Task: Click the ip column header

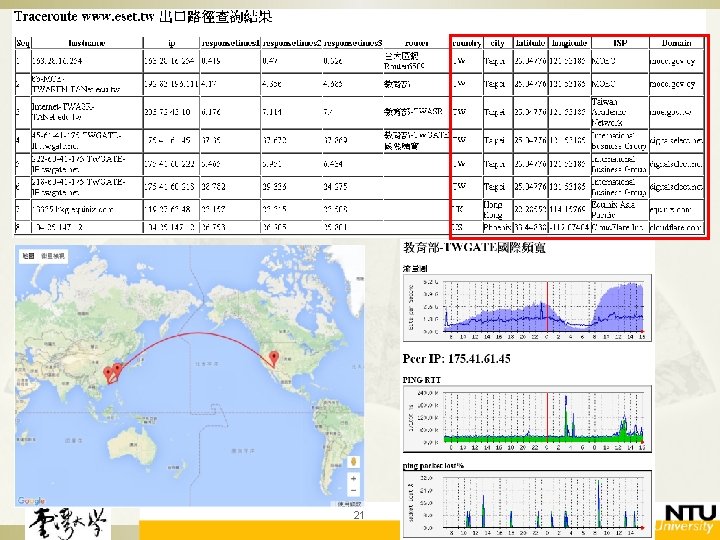Action: coord(171,43)
